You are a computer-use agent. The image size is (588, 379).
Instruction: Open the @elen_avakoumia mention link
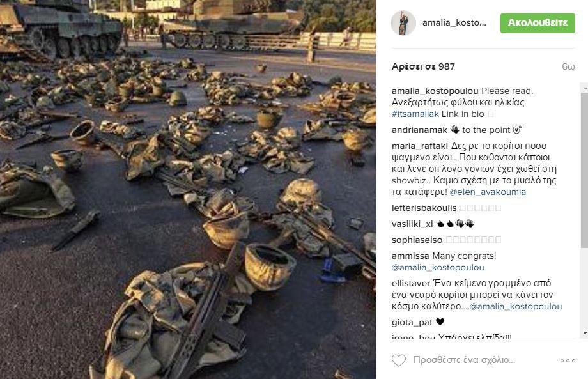click(488, 192)
